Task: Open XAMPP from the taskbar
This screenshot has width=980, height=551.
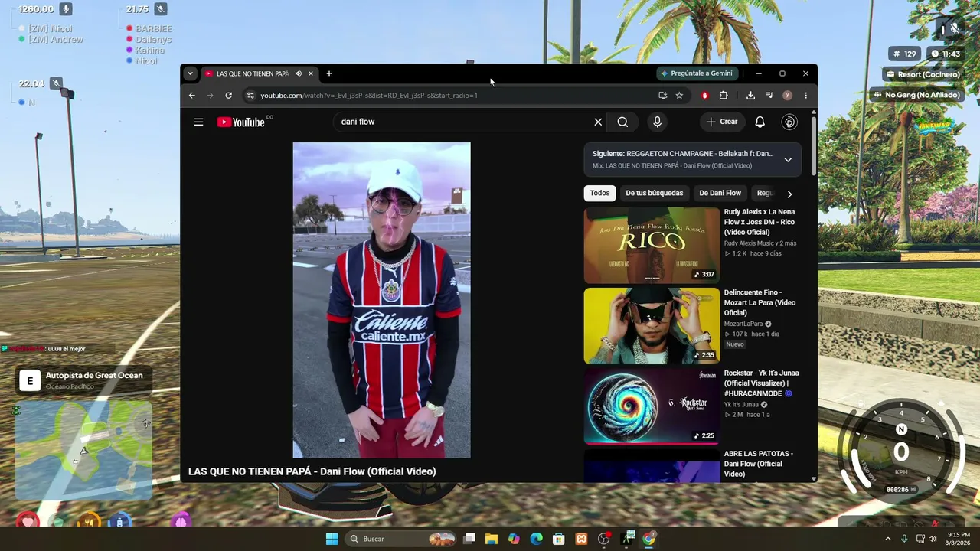Action: coord(581,539)
